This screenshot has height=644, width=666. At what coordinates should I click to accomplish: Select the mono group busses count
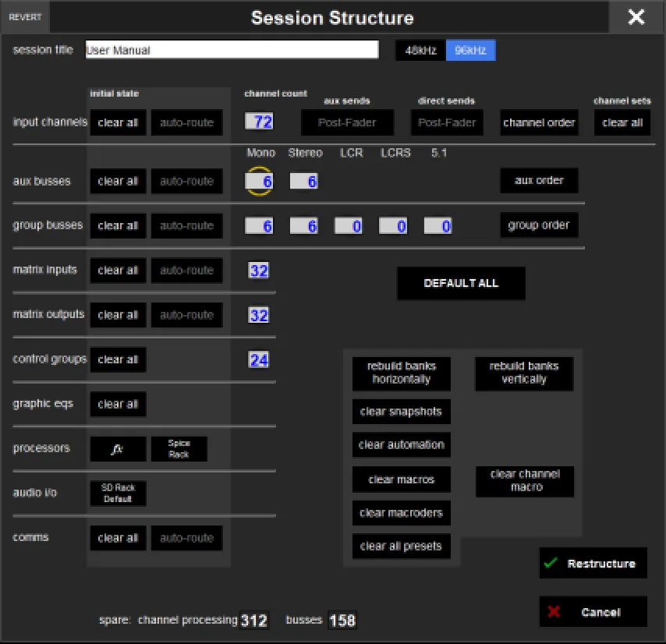[x=259, y=226]
